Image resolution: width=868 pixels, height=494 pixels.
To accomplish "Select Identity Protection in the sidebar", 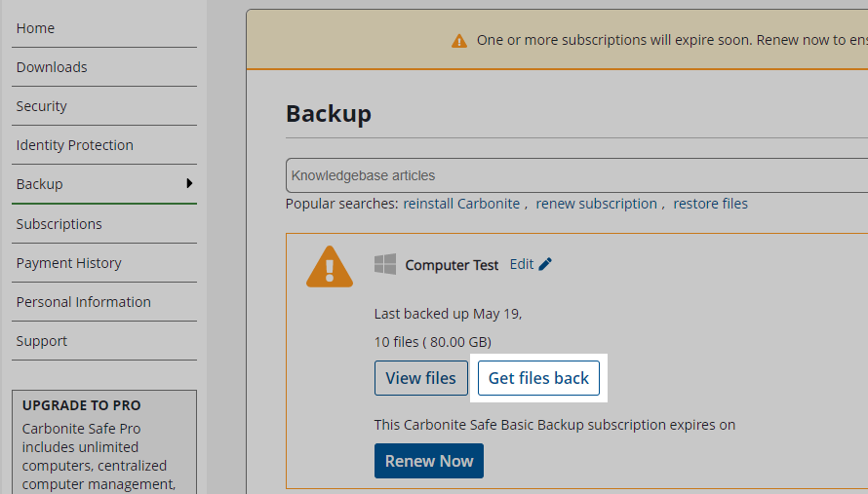I will pyautogui.click(x=75, y=145).
